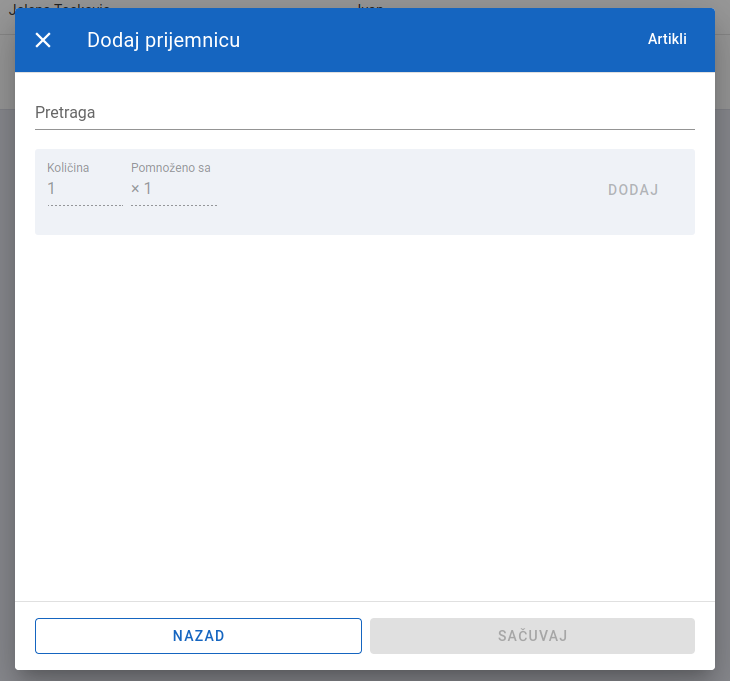Screen dimensions: 730x681
Task: Click the Pomnoženo sa field label
Action: click(x=170, y=168)
